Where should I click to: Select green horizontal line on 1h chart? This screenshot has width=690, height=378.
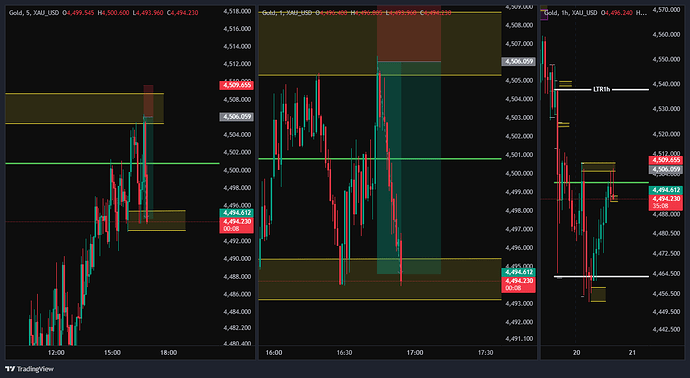(602, 182)
